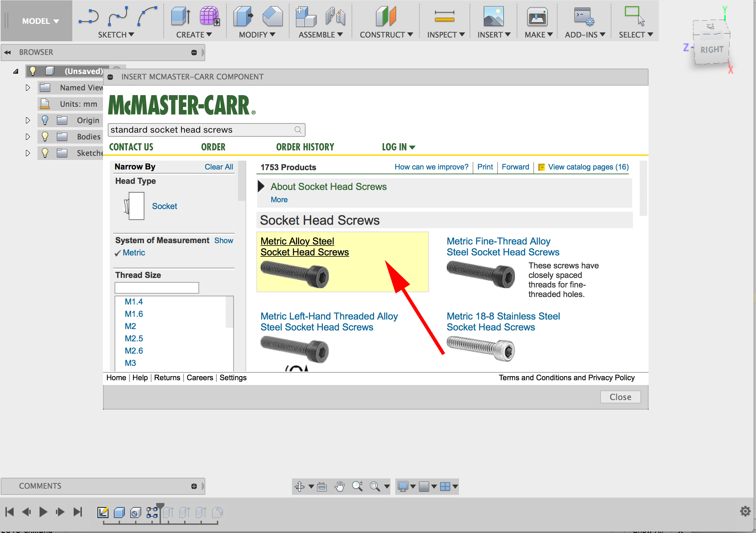The width and height of the screenshot is (756, 533).
Task: Click the Viewports layout icon
Action: (x=445, y=486)
